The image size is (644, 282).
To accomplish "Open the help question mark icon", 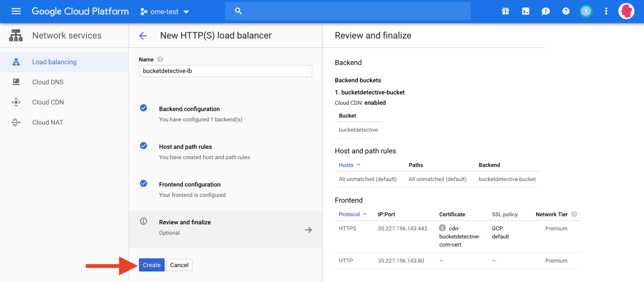I will point(566,11).
